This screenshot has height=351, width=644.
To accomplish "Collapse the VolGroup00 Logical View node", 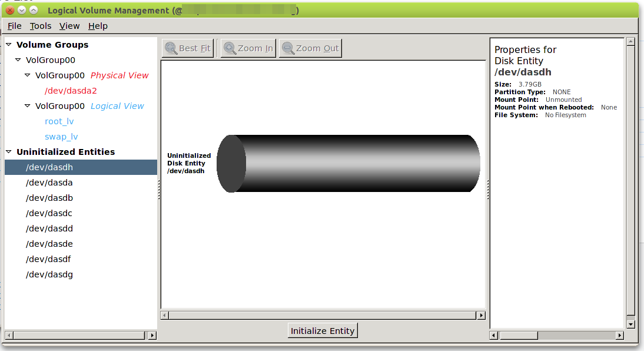I will 28,106.
